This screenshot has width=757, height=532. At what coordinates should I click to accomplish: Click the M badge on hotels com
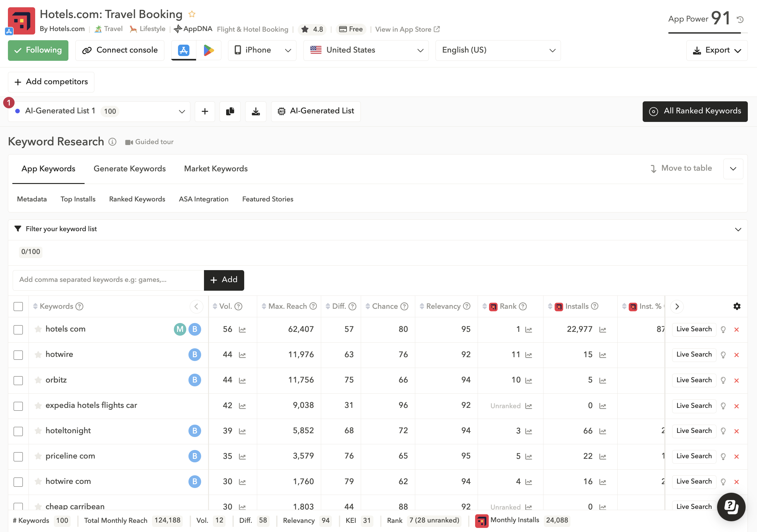coord(180,329)
